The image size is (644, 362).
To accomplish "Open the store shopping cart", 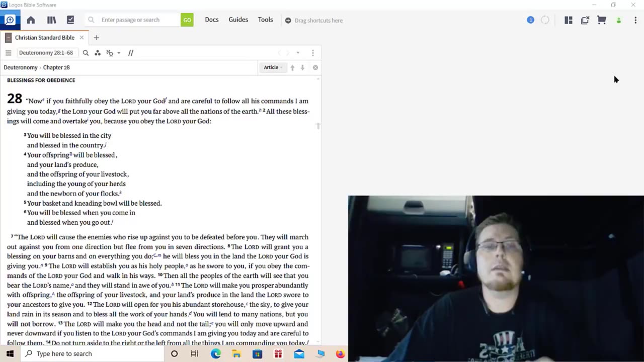I will pyautogui.click(x=602, y=20).
